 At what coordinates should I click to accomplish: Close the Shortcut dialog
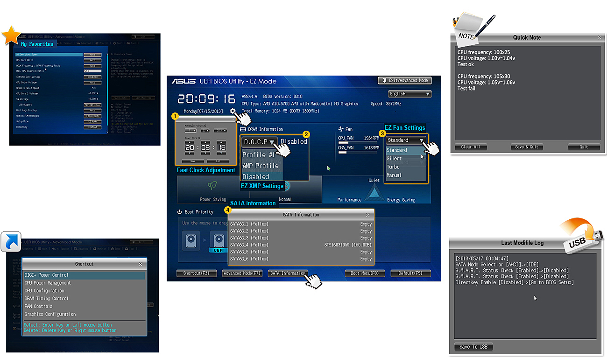click(x=141, y=264)
